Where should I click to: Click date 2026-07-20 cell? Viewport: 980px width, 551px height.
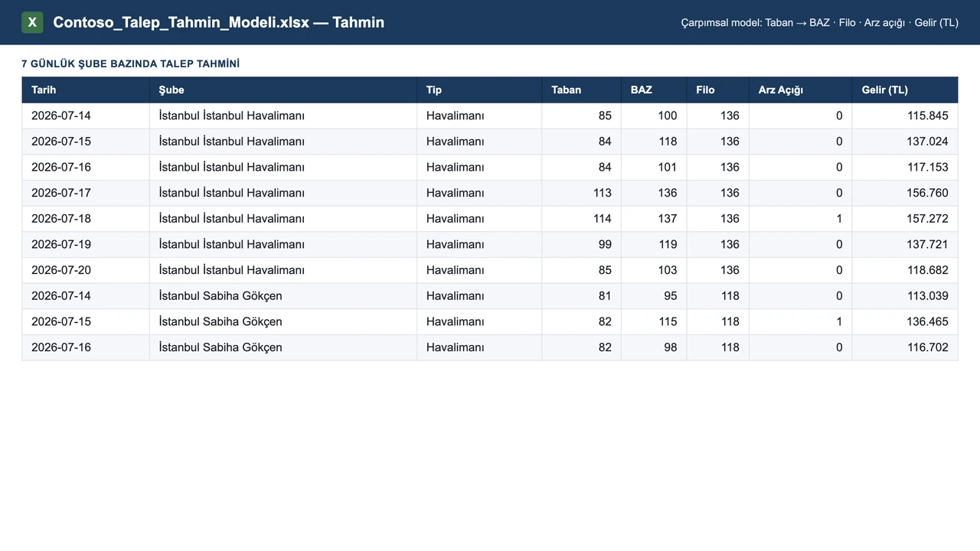click(x=61, y=270)
